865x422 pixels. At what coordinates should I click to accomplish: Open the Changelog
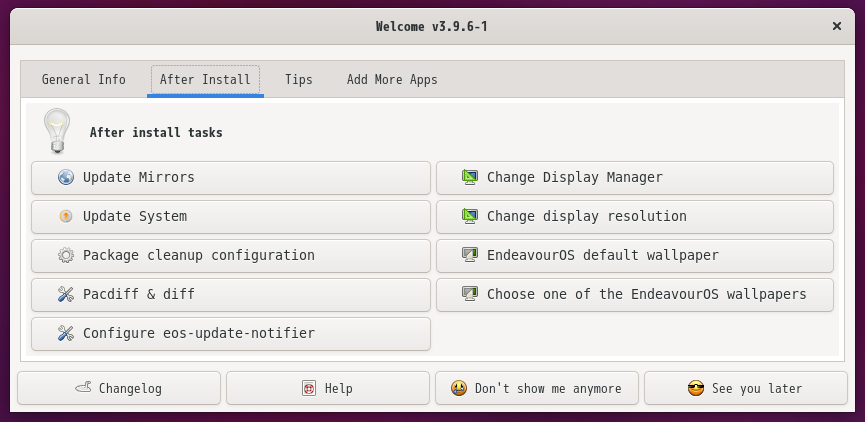[119, 388]
